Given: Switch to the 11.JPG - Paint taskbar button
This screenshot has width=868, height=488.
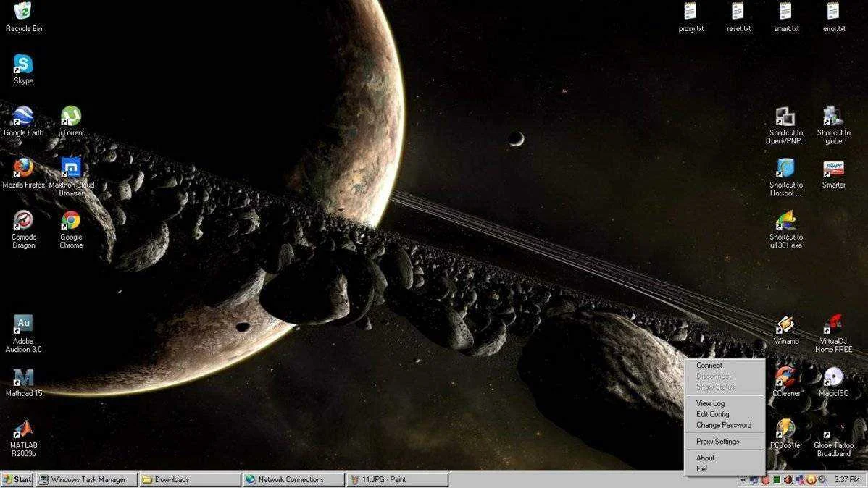Looking at the screenshot, I should click(x=397, y=480).
